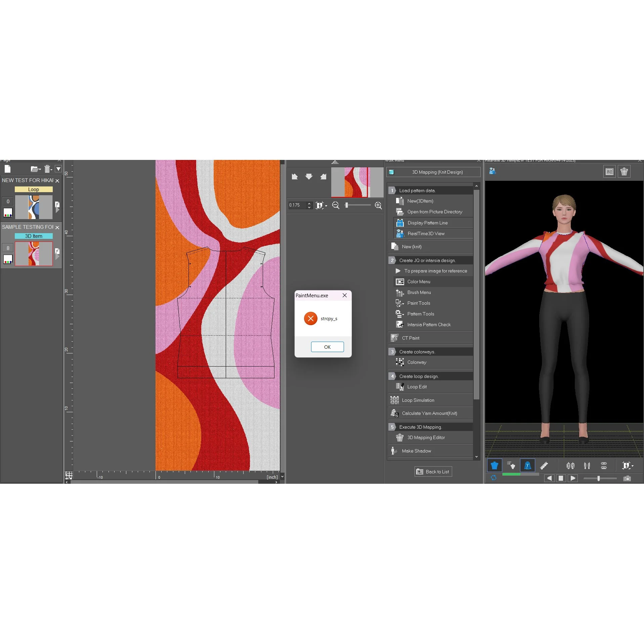Image resolution: width=644 pixels, height=644 pixels.
Task: Click the 3D Mapping (Knit Design) button
Action: pyautogui.click(x=433, y=172)
